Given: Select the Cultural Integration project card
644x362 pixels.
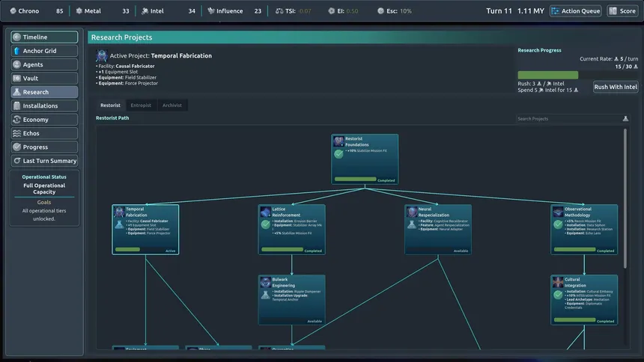Looking at the screenshot, I should point(584,300).
